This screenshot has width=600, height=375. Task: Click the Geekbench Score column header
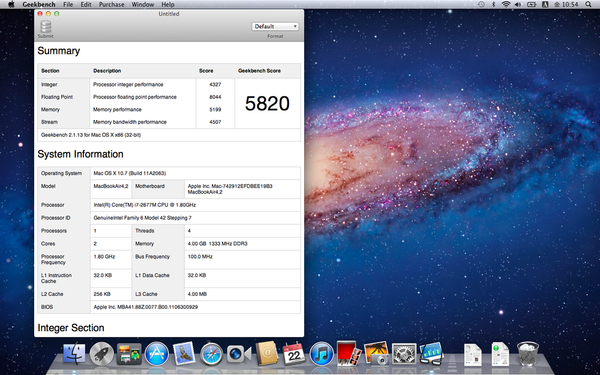click(259, 71)
